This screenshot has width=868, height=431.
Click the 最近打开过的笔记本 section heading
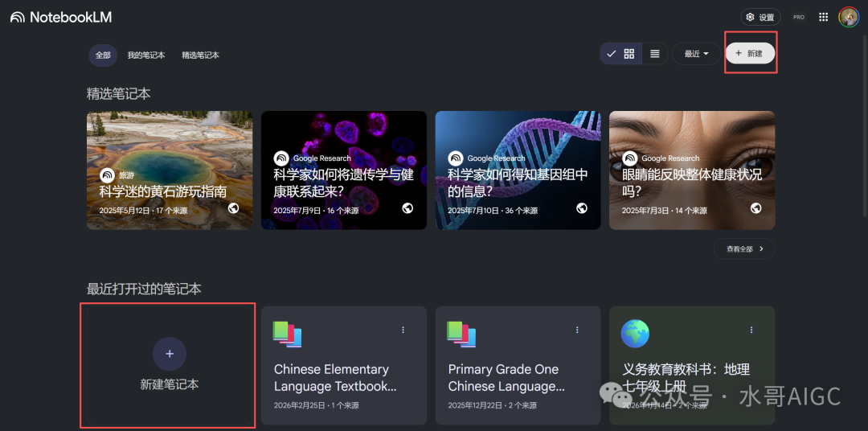(x=144, y=289)
